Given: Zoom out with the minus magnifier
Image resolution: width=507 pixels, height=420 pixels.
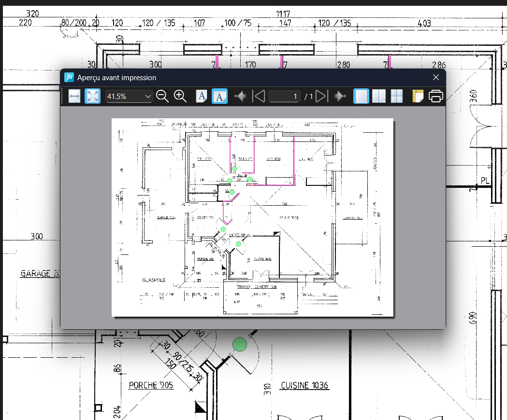Looking at the screenshot, I should click(162, 96).
